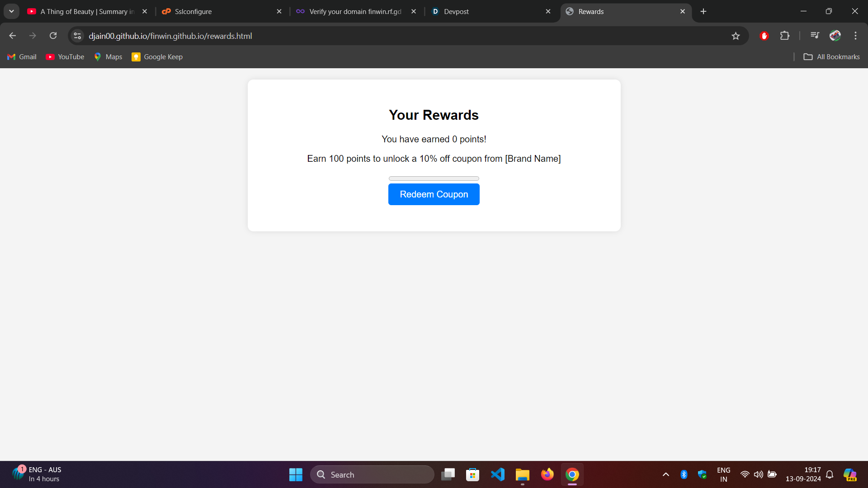Screen dimensions: 868x488
Task: Open the Gmail bookmark
Action: pyautogui.click(x=22, y=57)
